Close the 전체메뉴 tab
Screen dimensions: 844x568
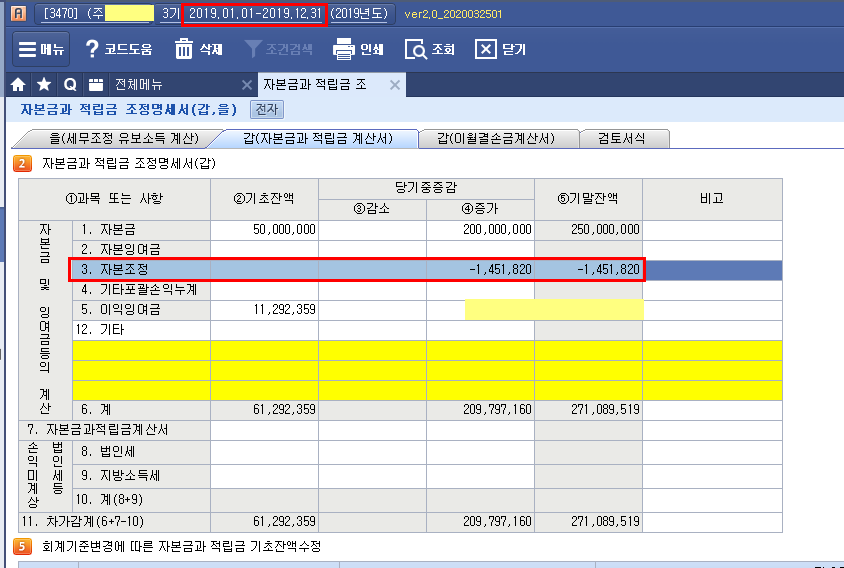point(247,85)
